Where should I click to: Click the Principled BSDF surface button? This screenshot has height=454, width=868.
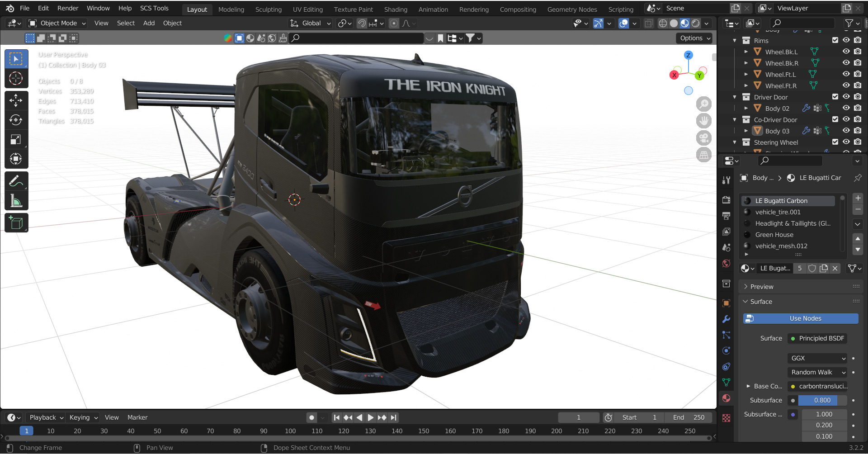coord(817,338)
